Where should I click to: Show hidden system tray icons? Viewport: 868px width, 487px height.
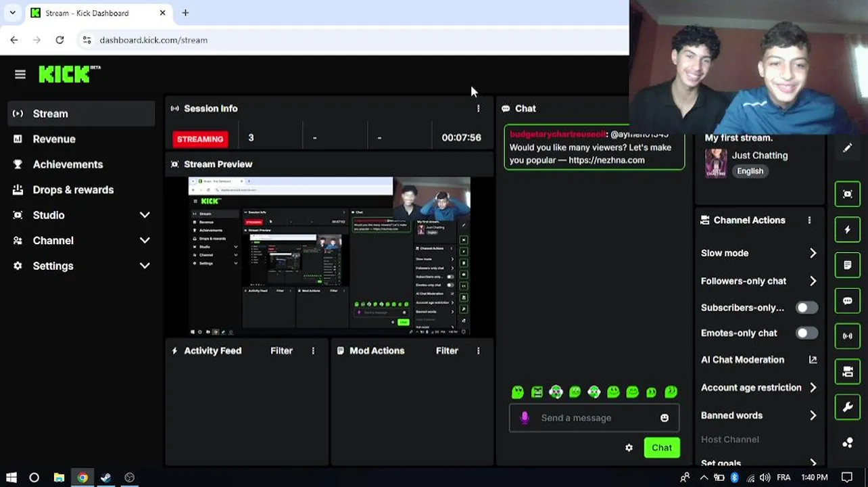pyautogui.click(x=703, y=478)
